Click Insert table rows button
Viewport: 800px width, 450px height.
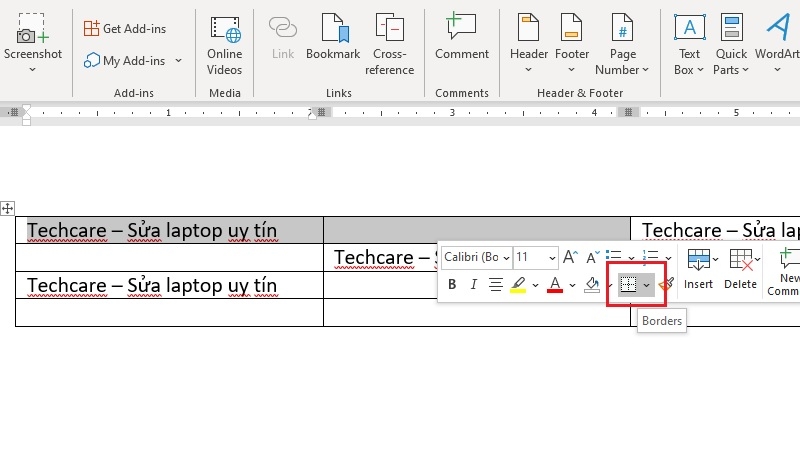pos(698,269)
